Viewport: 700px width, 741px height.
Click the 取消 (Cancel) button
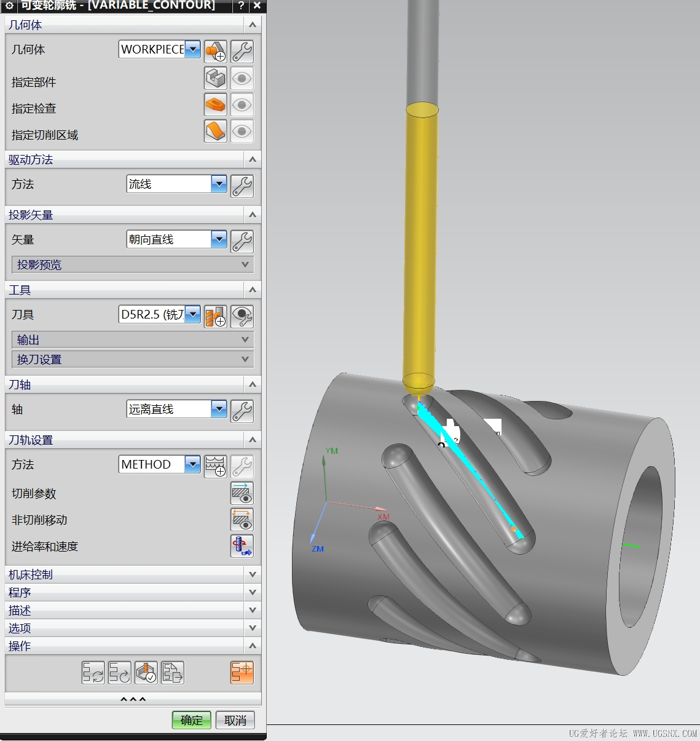(235, 720)
